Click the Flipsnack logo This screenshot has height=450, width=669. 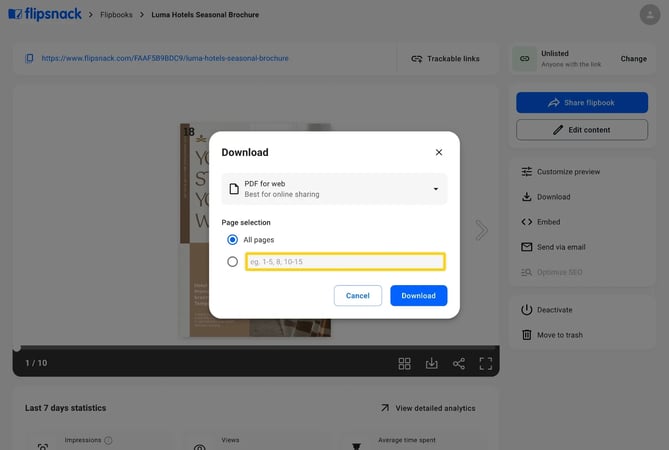[x=45, y=14]
